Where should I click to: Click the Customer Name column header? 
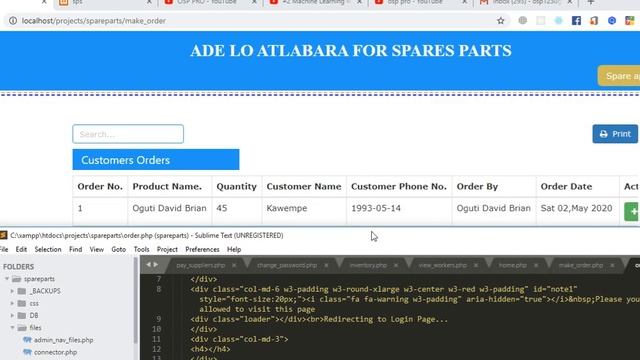(304, 187)
